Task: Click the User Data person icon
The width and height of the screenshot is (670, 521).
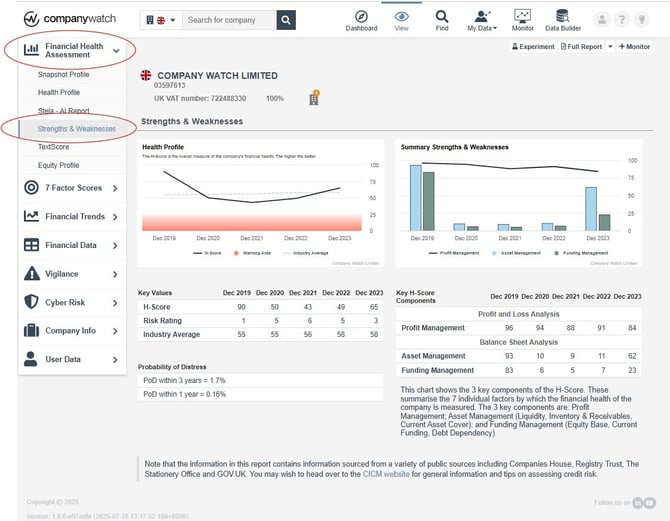Action: coord(30,359)
